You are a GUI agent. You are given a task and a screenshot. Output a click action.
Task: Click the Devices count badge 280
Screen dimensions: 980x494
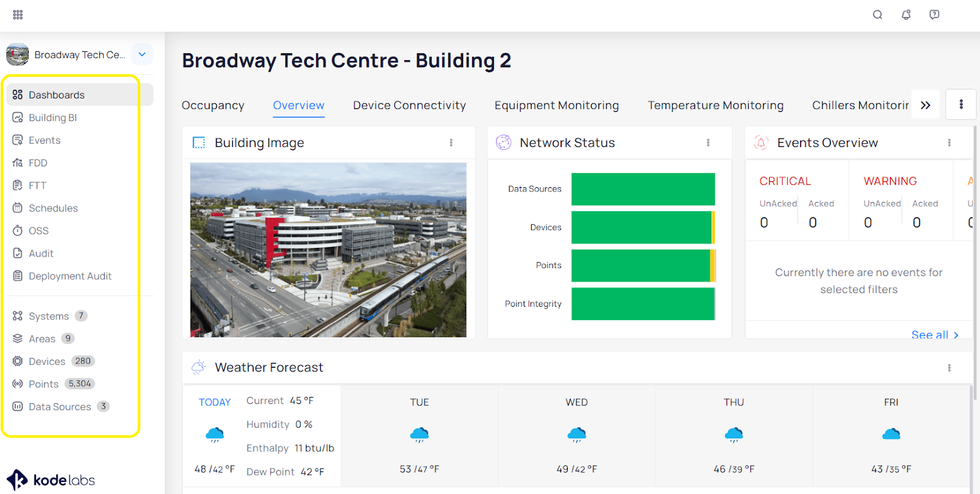pyautogui.click(x=83, y=361)
